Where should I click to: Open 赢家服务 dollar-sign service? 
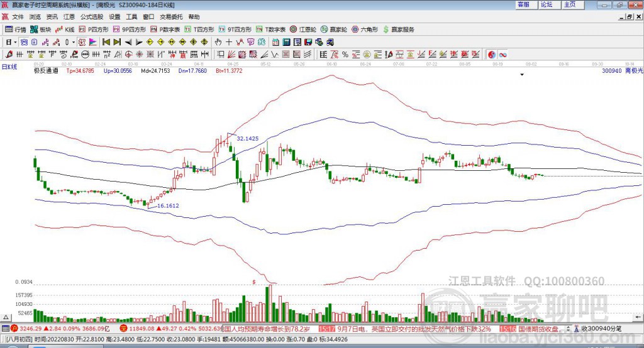coord(398,30)
